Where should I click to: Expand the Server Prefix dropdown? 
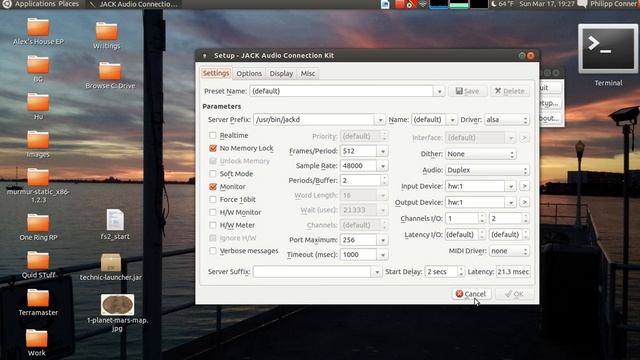point(380,120)
